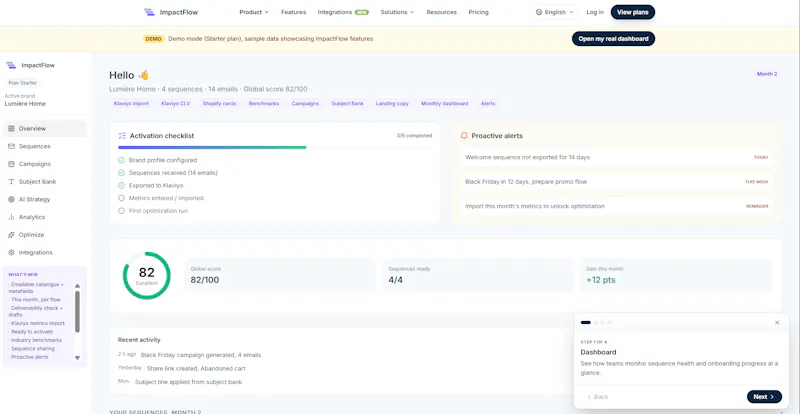The image size is (800, 414).
Task: Open the Features nav item
Action: click(x=293, y=12)
